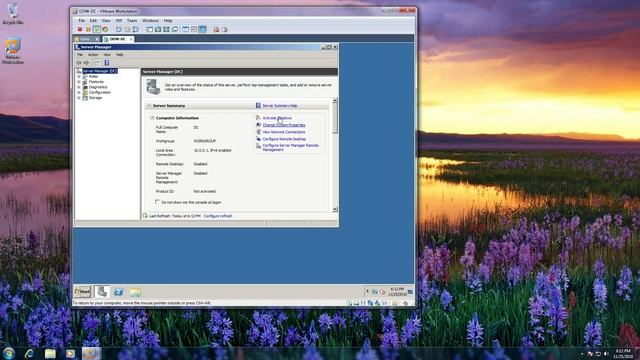Viewport: 640px width, 360px height.
Task: Click the VMware Workstation host taskbar button
Action: tap(91, 353)
